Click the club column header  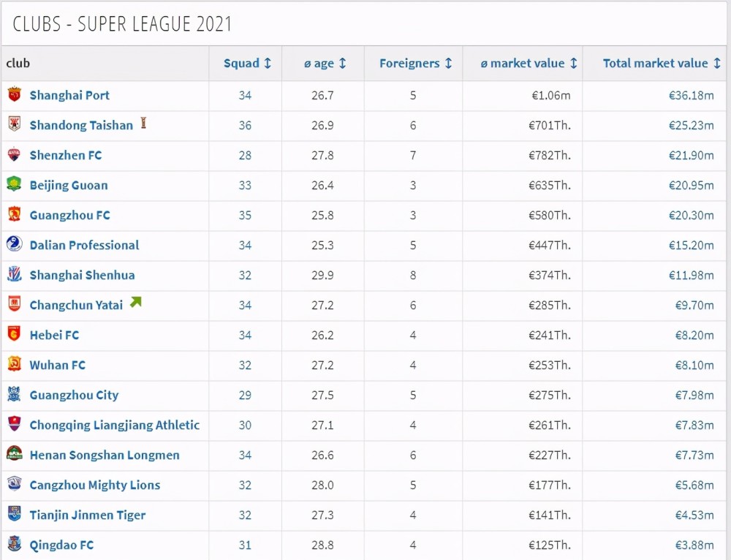[x=18, y=63]
